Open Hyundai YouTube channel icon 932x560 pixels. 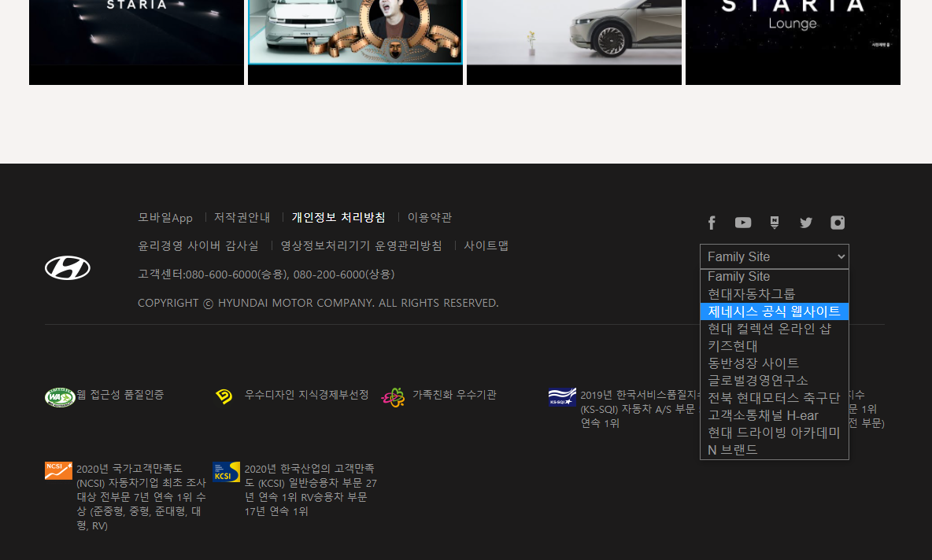coord(743,223)
